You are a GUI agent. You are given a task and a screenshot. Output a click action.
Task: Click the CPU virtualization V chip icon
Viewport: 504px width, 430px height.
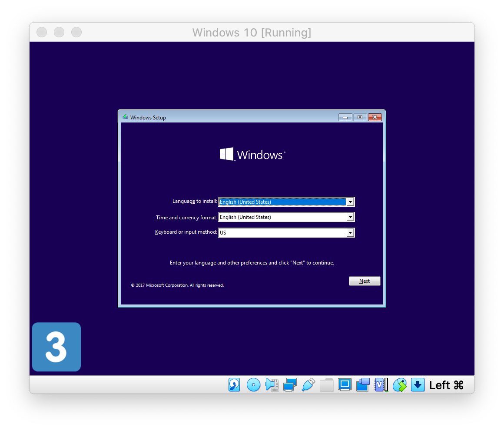pos(381,385)
